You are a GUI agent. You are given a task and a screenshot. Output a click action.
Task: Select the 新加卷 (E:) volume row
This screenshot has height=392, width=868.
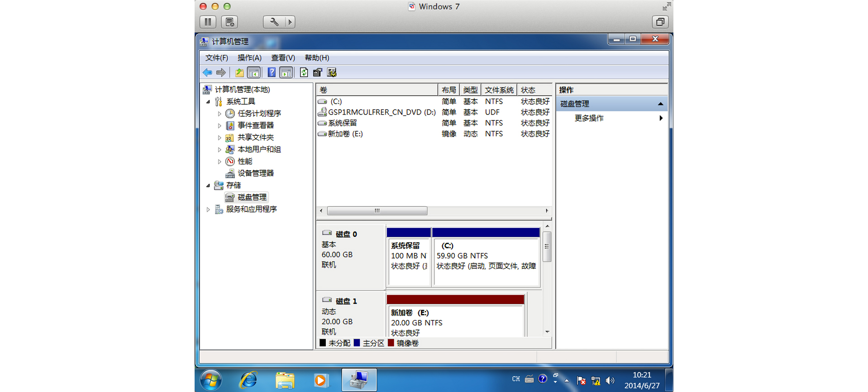434,134
